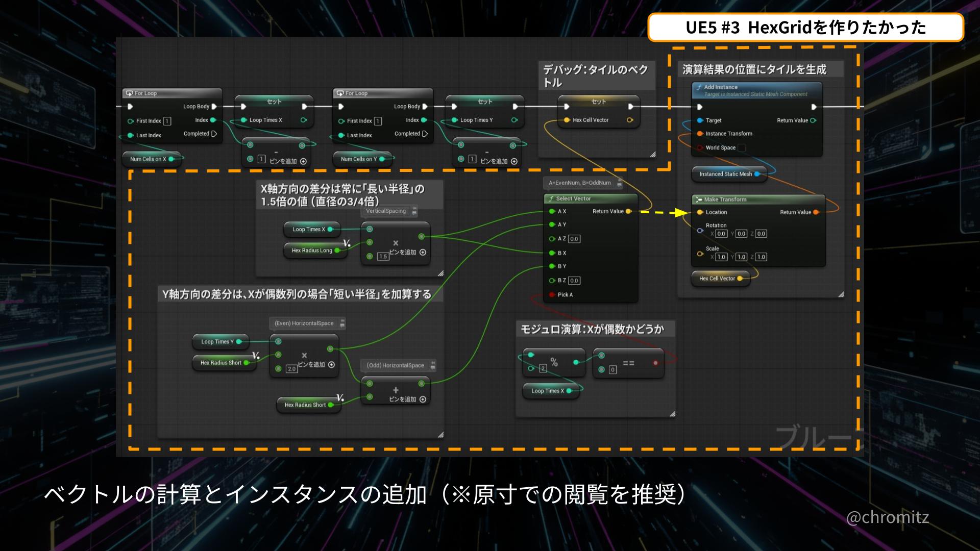The width and height of the screenshot is (980, 551).
Task: Select the 演算結果の位置にタイルを生成 comment title
Action: (x=754, y=69)
